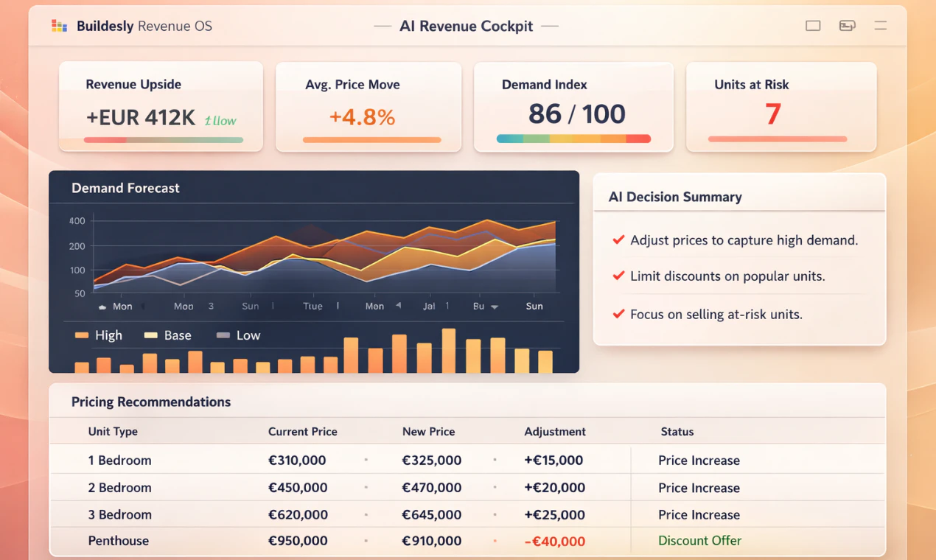
Task: Select Adjust prices to capture high demand
Action: pos(744,240)
